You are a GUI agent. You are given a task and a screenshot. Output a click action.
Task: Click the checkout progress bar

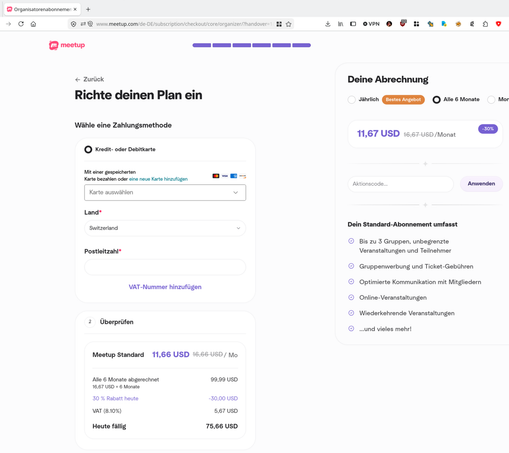click(x=252, y=45)
